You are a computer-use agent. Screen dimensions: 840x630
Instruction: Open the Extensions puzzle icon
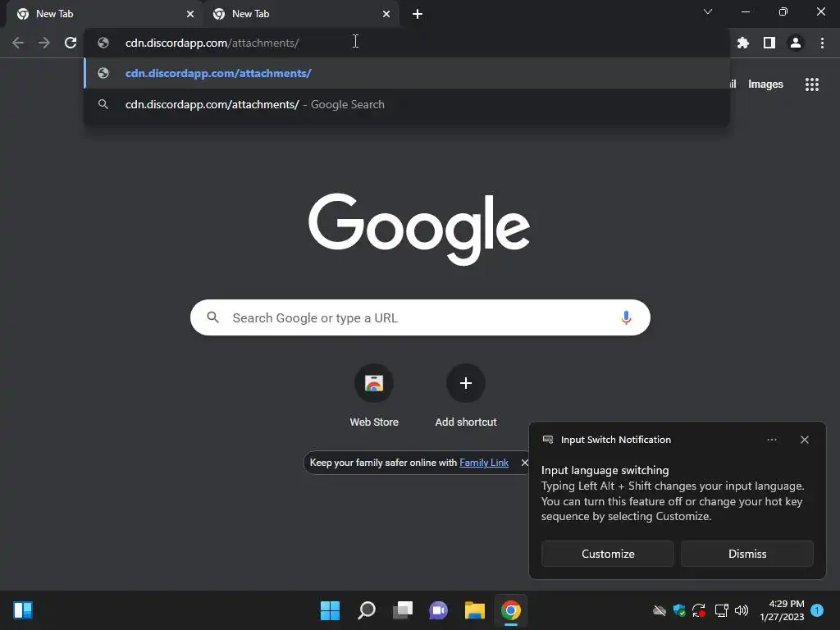pos(743,43)
